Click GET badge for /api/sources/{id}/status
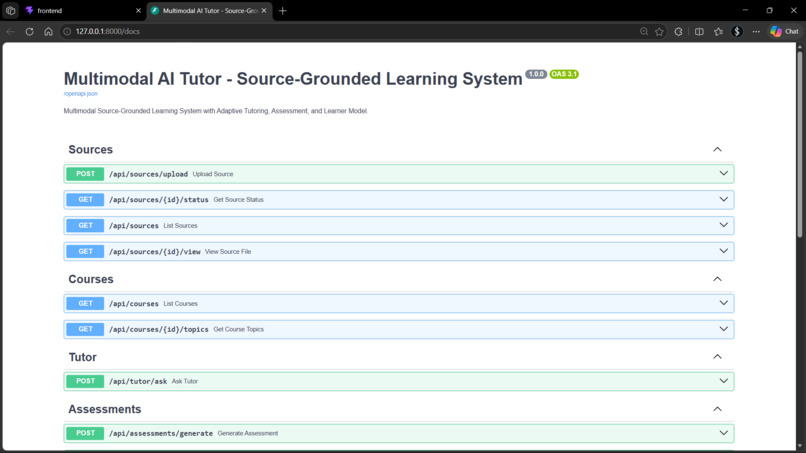 click(x=85, y=200)
